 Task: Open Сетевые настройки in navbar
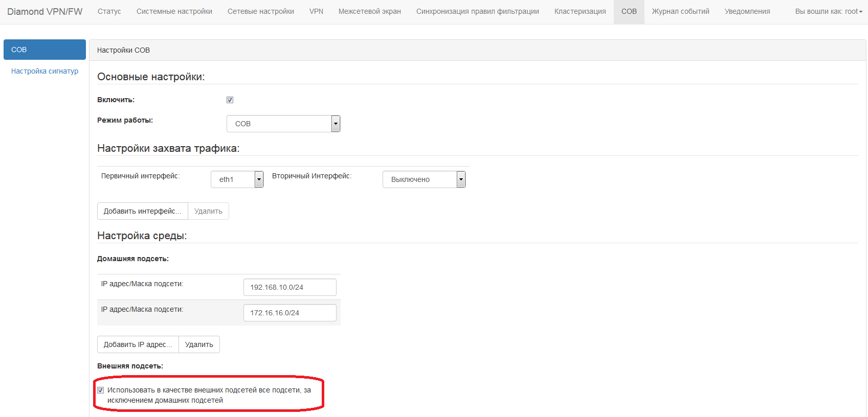260,11
